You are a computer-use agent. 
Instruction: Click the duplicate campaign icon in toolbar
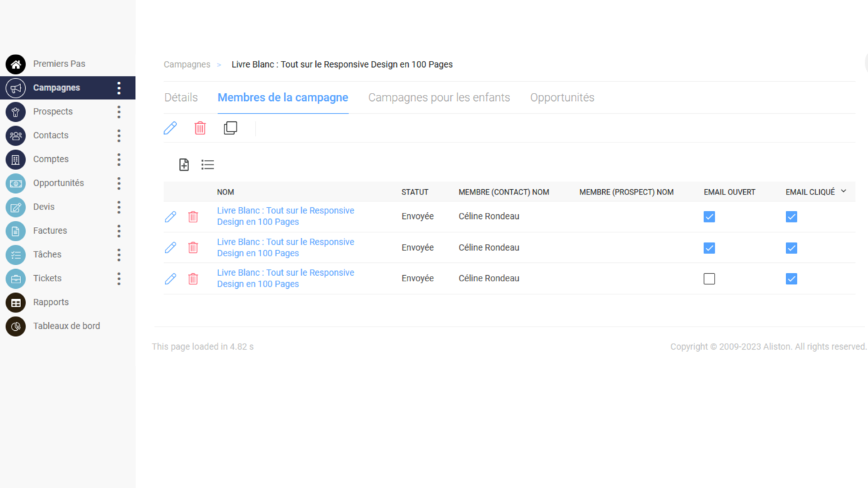coord(231,128)
